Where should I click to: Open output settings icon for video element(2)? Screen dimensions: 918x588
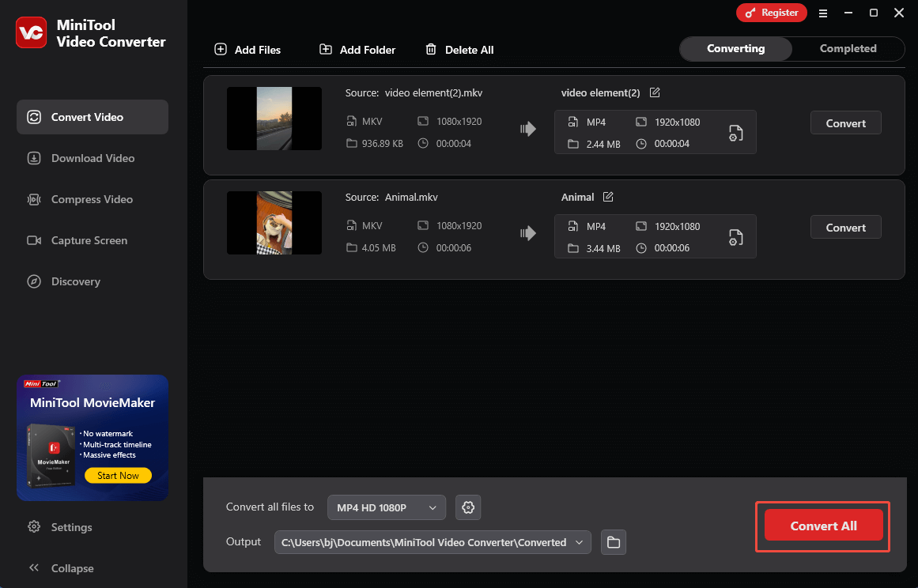point(736,133)
